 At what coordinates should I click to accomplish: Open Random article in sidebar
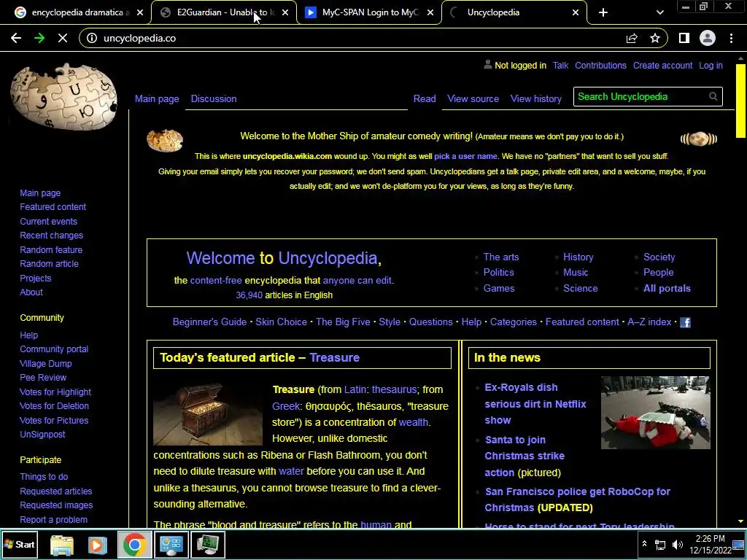coord(49,264)
